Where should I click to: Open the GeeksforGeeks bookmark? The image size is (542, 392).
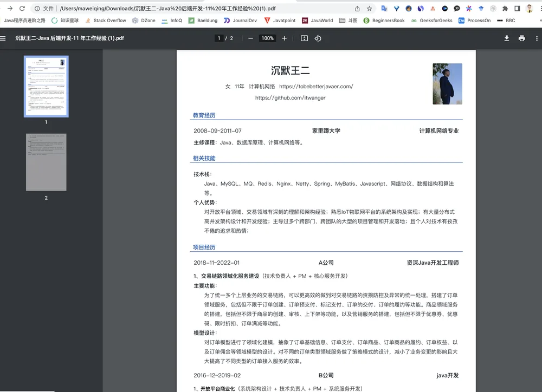(x=432, y=21)
